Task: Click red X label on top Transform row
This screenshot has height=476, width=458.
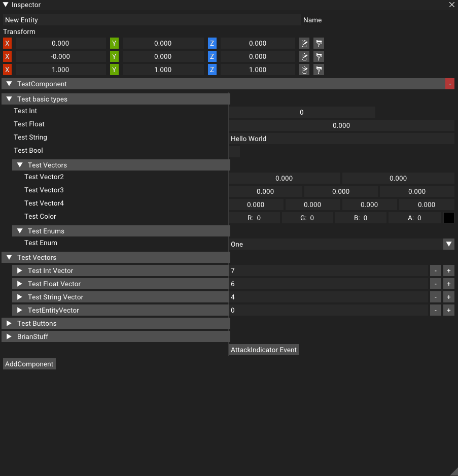Action: [7, 44]
